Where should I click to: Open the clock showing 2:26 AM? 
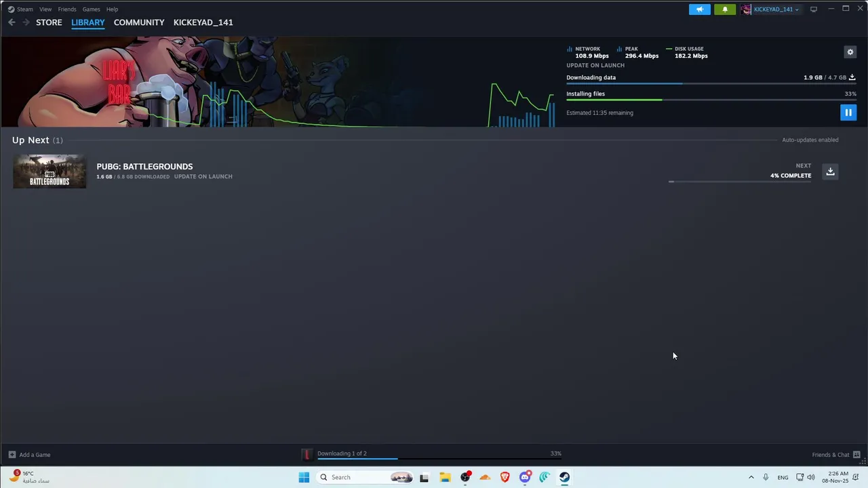[835, 477]
